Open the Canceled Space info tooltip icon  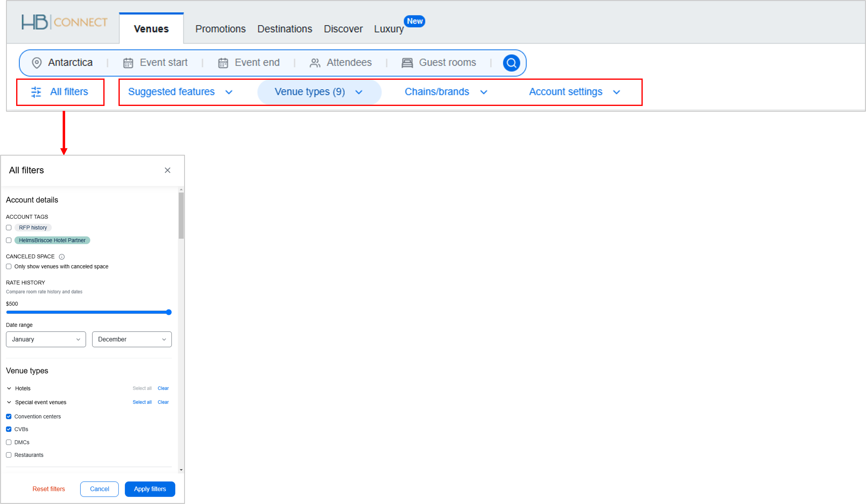coord(62,256)
